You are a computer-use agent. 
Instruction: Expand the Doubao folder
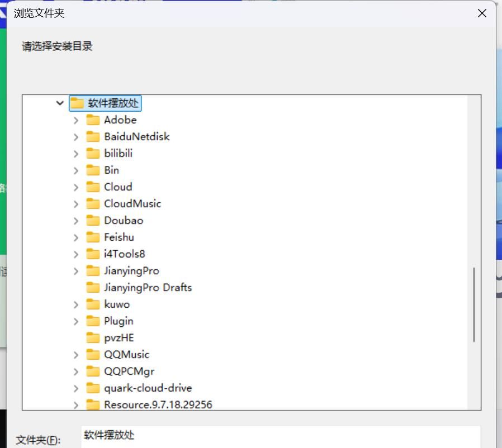[76, 221]
